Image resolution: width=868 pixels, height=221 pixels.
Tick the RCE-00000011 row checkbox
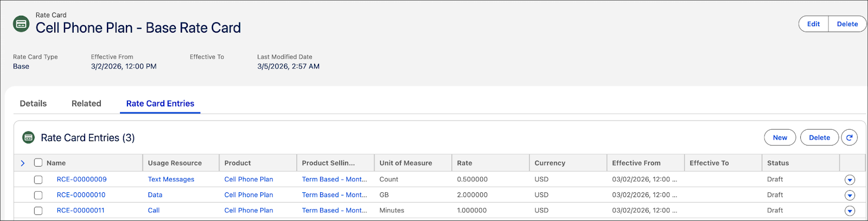[x=38, y=211]
